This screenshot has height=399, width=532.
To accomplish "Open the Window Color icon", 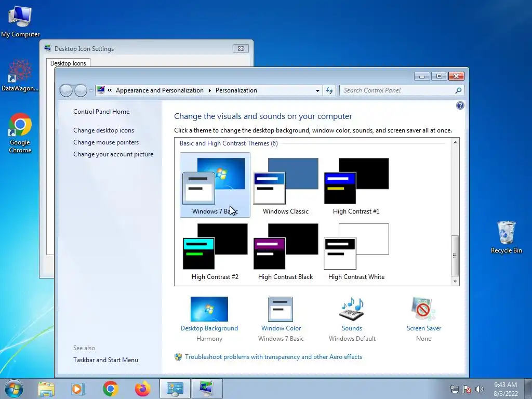I will pyautogui.click(x=281, y=309).
